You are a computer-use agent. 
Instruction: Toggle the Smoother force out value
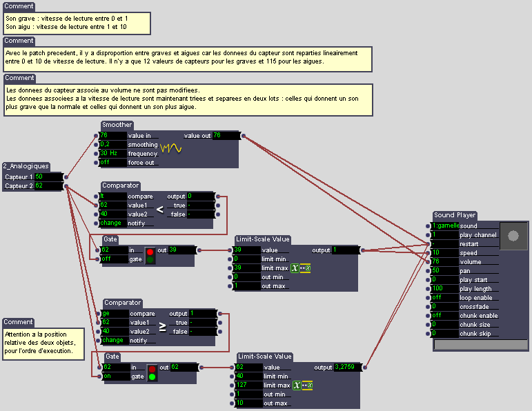tap(112, 163)
